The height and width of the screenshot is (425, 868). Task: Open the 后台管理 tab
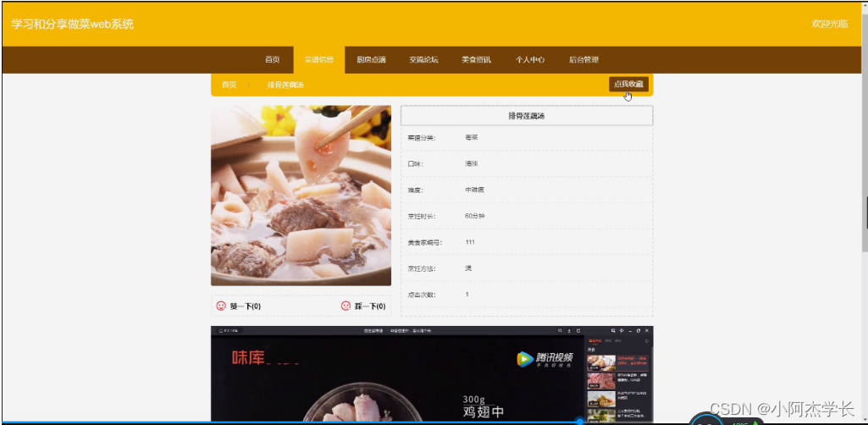(x=583, y=60)
